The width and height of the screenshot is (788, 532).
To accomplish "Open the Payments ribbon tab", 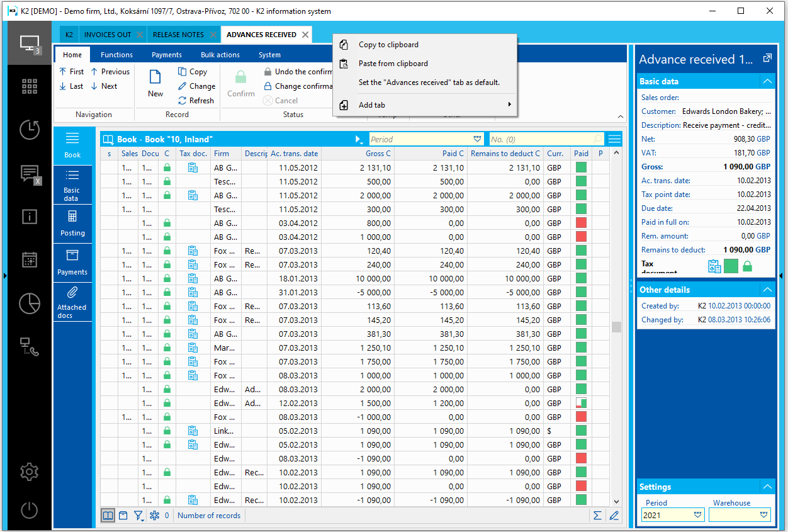I will tap(167, 55).
